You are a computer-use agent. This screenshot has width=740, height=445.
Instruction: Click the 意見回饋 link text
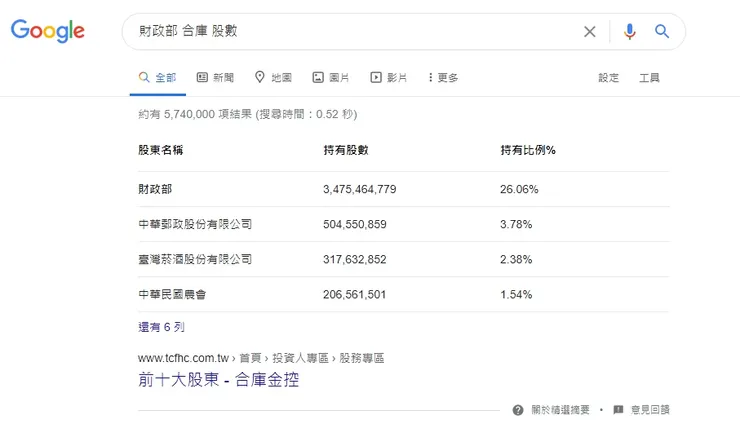click(650, 410)
